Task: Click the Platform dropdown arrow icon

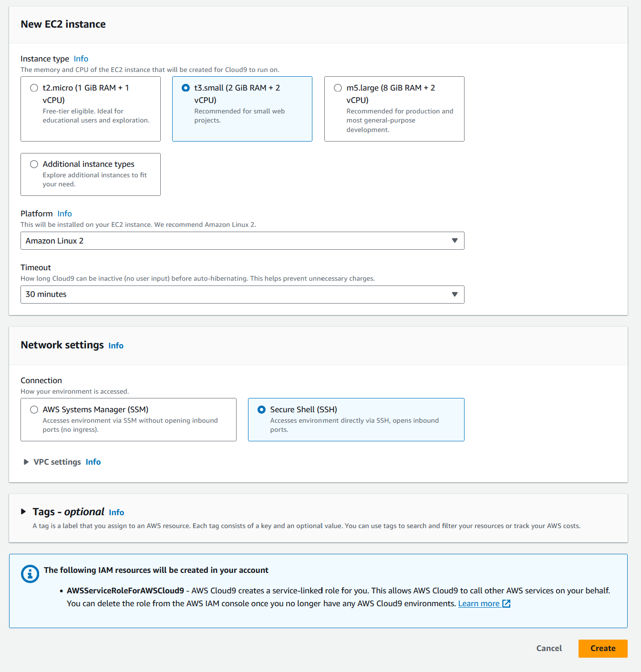Action: (x=455, y=241)
